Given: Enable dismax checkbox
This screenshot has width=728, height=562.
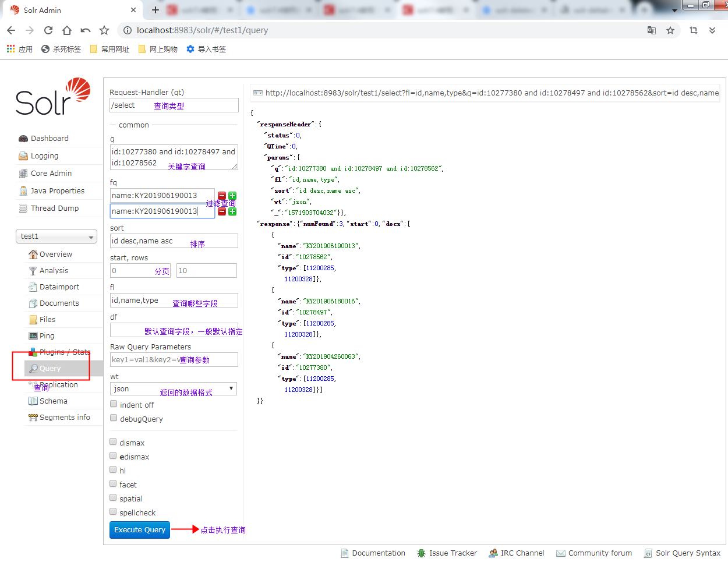Looking at the screenshot, I should [x=114, y=442].
